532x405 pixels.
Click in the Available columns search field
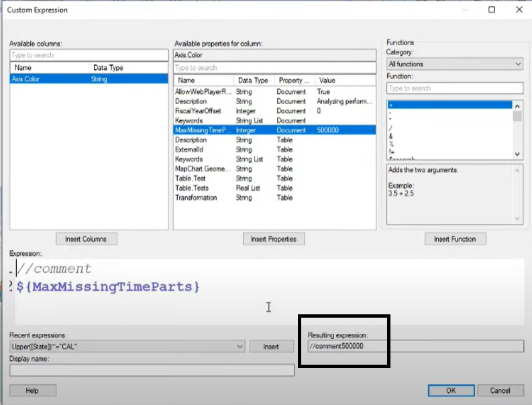[x=89, y=55]
